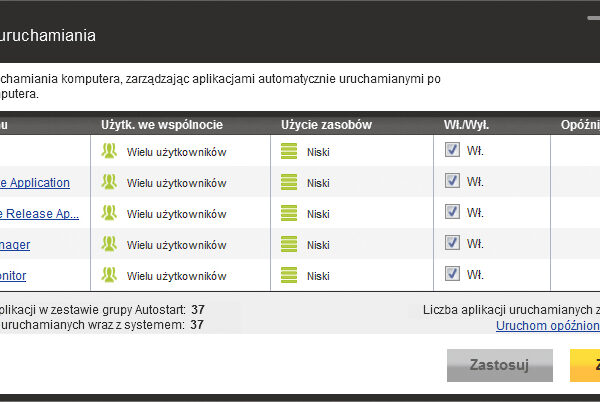Click the multi-user icon in the first row
Viewport: 600px width, 402px height.
(x=110, y=151)
